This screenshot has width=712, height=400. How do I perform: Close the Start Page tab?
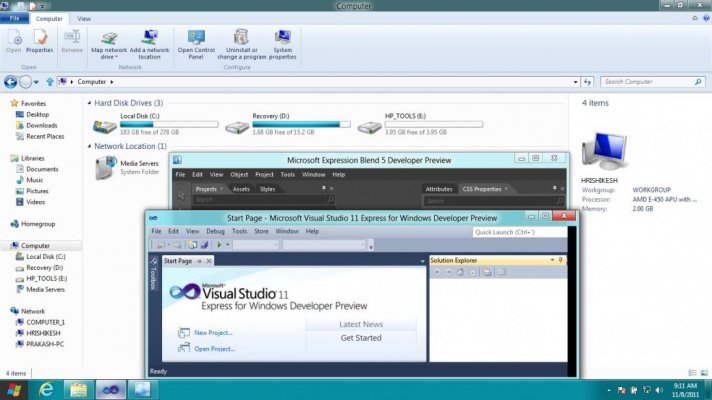(209, 261)
